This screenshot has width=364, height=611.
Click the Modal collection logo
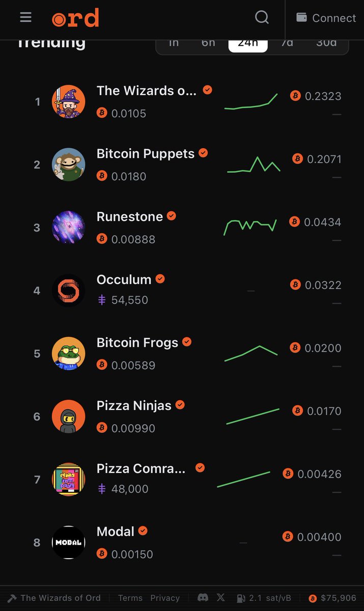coord(68,542)
